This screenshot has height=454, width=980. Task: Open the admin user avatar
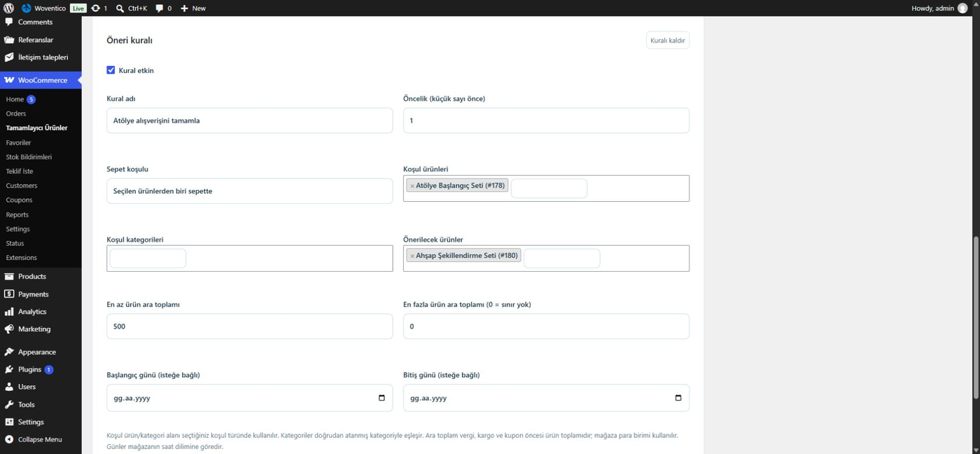(x=962, y=8)
